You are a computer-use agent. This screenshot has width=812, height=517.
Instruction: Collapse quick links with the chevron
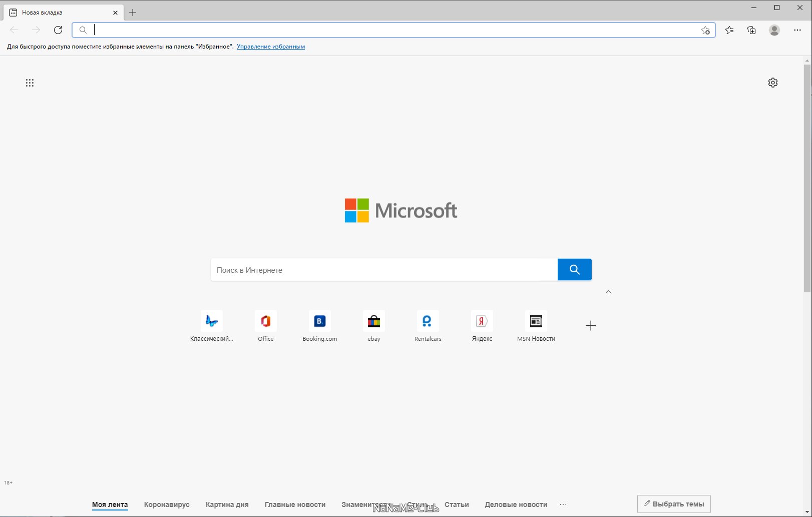tap(609, 292)
